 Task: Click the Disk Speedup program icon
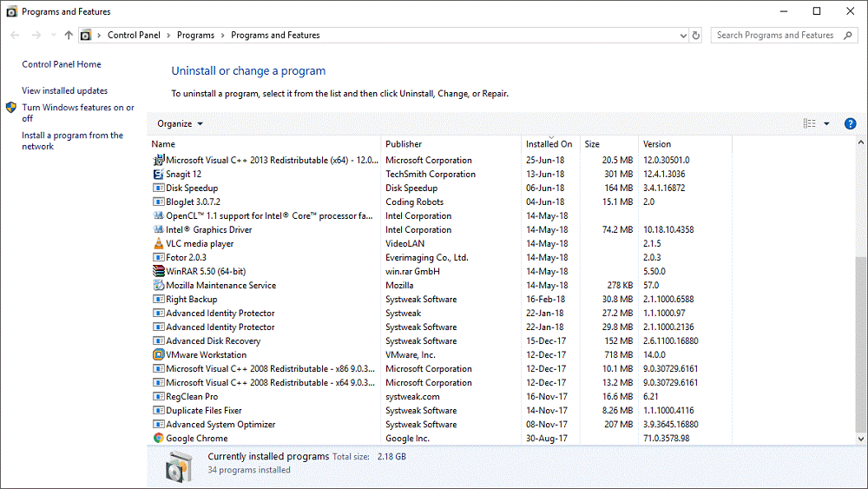click(x=158, y=188)
